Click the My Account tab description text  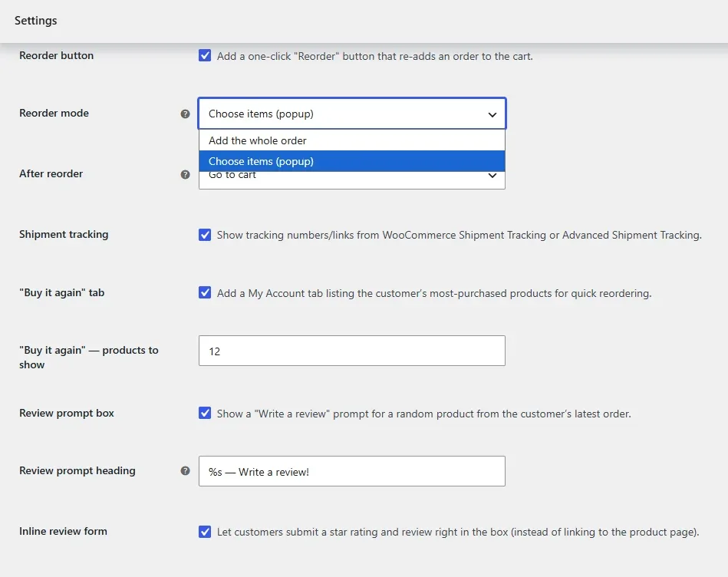coord(434,293)
